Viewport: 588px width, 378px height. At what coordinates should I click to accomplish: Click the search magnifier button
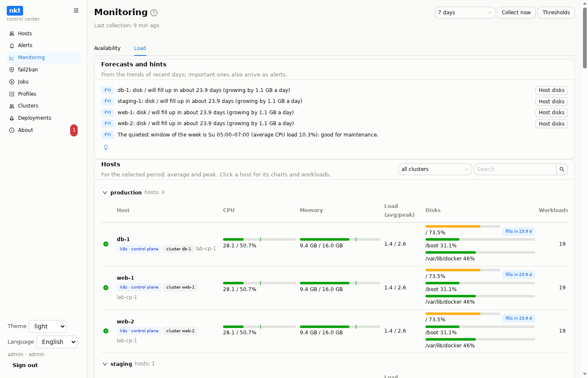coord(562,169)
